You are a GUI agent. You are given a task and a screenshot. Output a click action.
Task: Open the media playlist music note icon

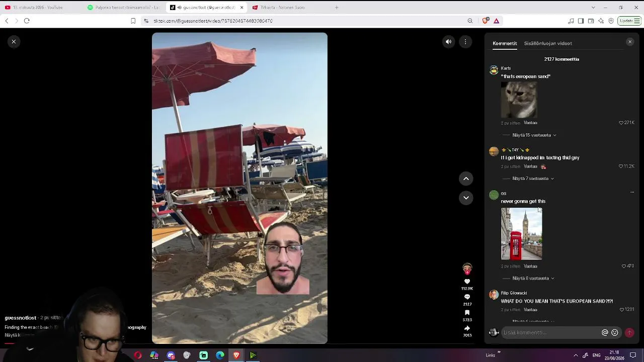(x=571, y=21)
